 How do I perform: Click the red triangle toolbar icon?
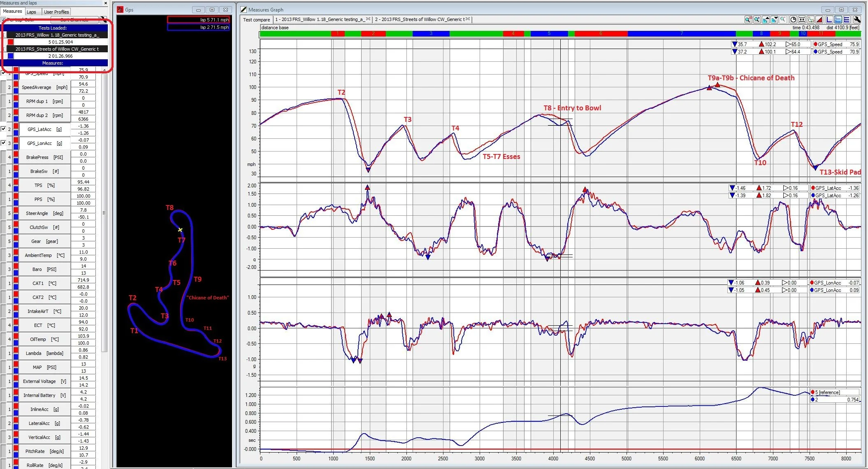819,19
